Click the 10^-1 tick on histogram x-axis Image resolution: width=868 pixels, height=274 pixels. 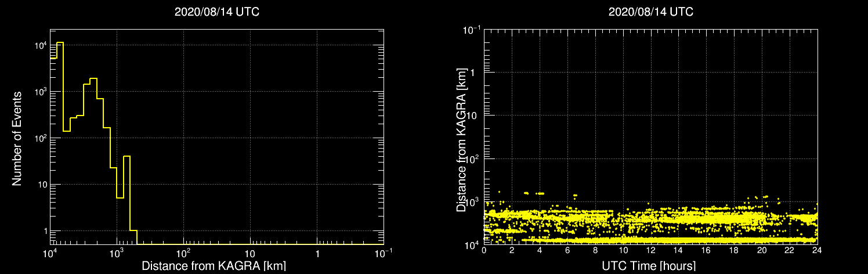384,253
